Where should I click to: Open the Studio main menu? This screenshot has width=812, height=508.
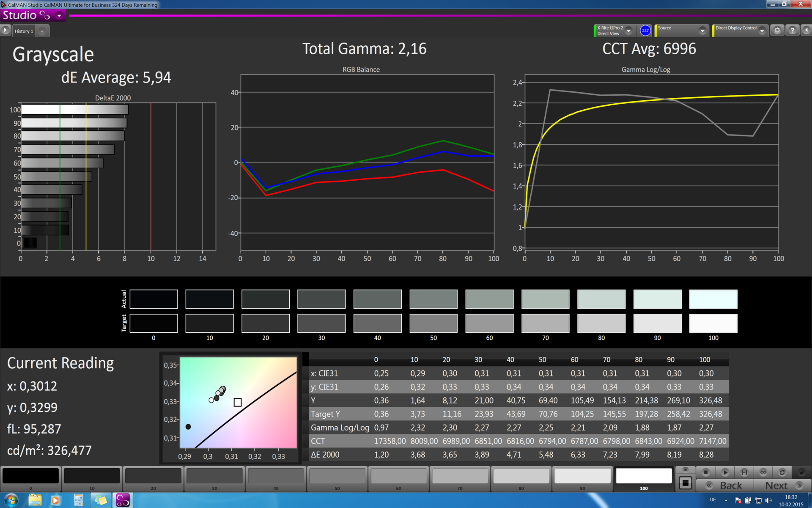59,16
